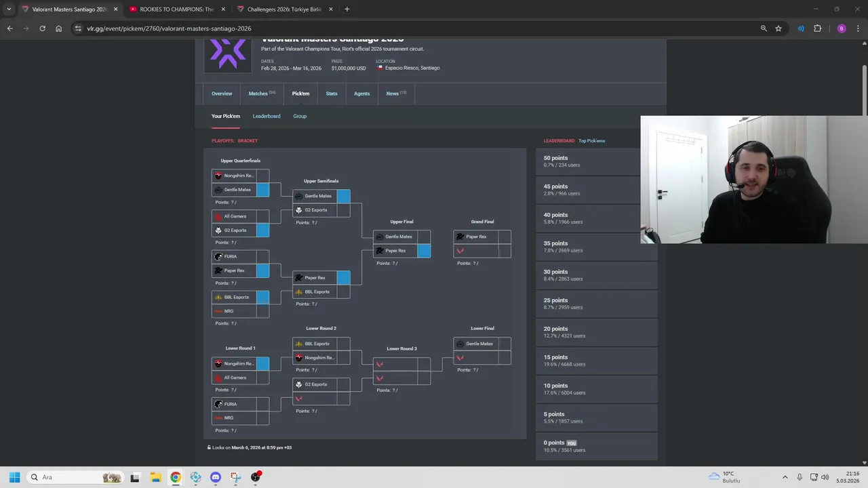Toggle Gentle Mates pick in Upper Semifinals
Viewport: 868px width, 488px height.
pyautogui.click(x=321, y=196)
